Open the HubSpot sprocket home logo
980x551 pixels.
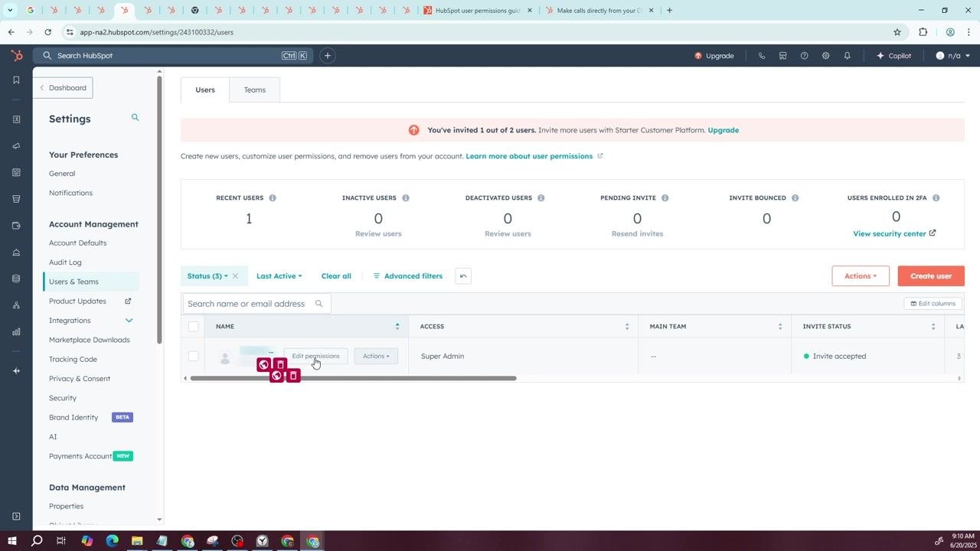pos(16,56)
